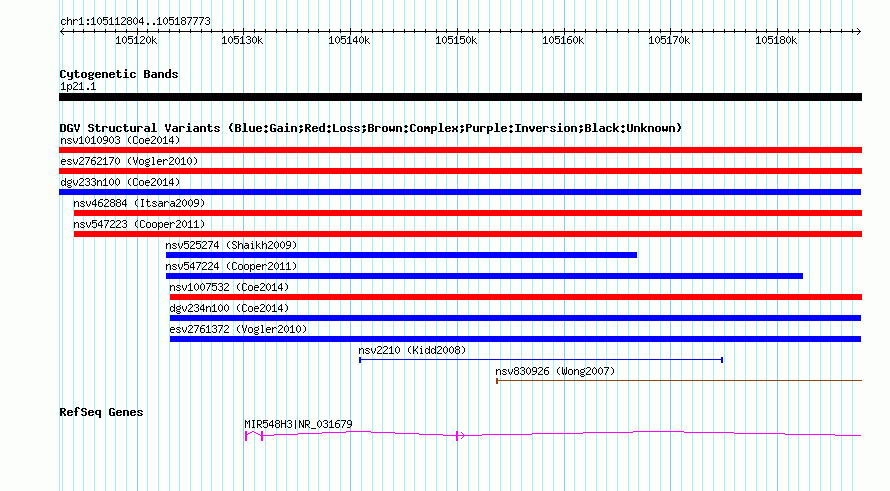
Task: Open variant label nsv2210 (Kidd2008)
Action: tap(412, 350)
